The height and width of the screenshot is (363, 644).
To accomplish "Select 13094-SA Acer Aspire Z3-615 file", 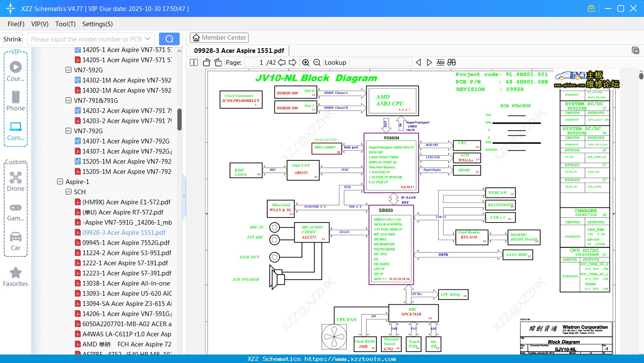I will 127,304.
